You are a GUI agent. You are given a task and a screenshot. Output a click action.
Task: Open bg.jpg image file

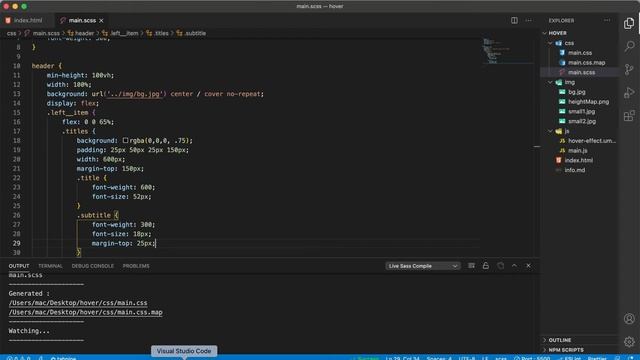[577, 92]
